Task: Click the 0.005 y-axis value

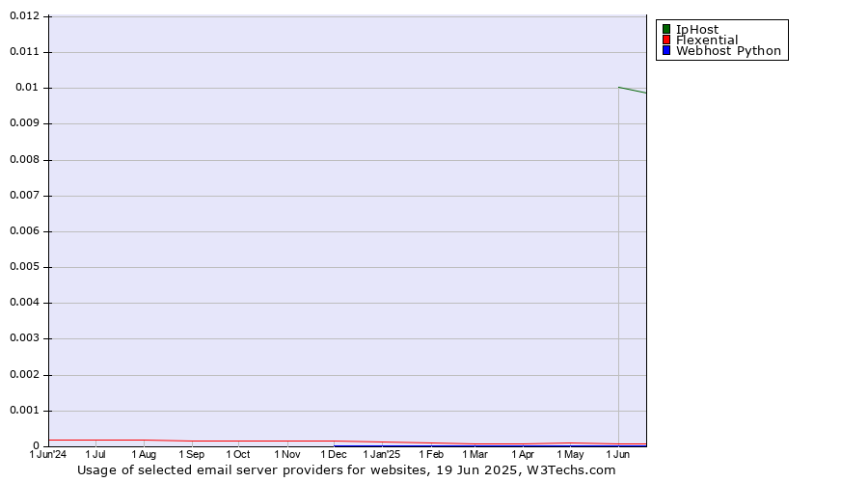Action: 25,266
